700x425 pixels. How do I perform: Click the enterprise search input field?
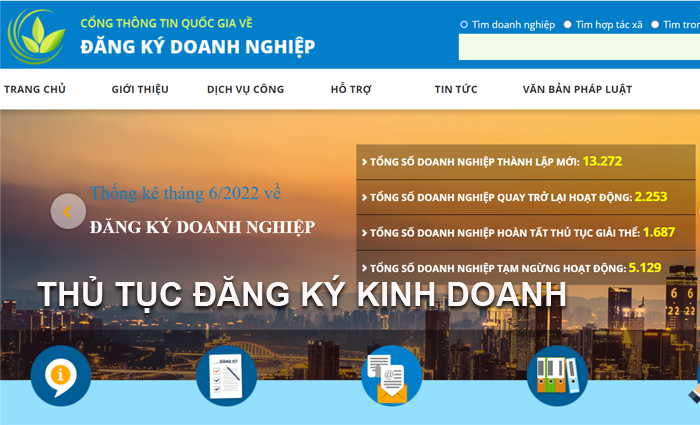(579, 47)
